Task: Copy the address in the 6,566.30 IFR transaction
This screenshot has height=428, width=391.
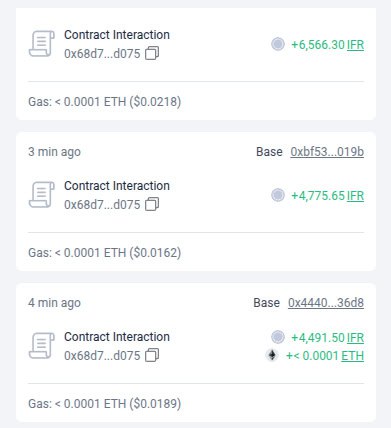Action: (x=152, y=53)
